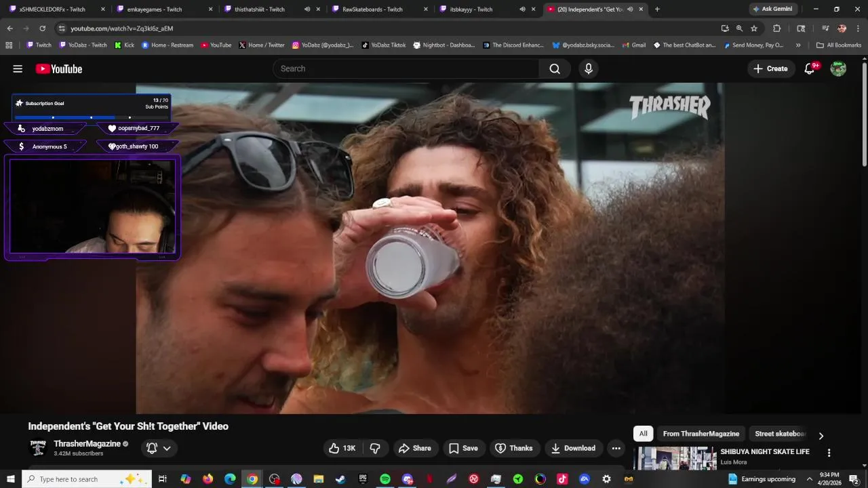Viewport: 868px width, 488px height.
Task: Mute the Independent's YouTube tab audio
Action: (630, 9)
